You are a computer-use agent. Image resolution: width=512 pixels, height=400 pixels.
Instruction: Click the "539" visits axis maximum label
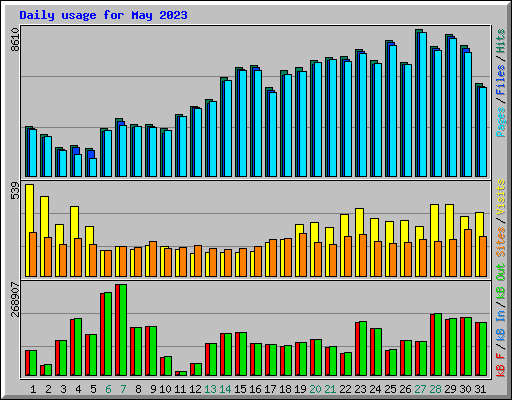(x=15, y=191)
